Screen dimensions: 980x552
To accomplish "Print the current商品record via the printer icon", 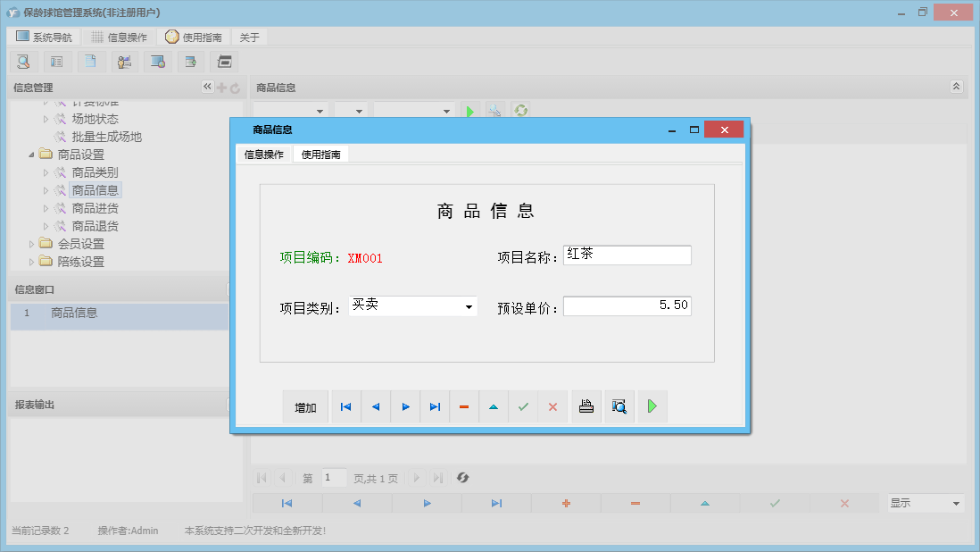I will tap(586, 406).
